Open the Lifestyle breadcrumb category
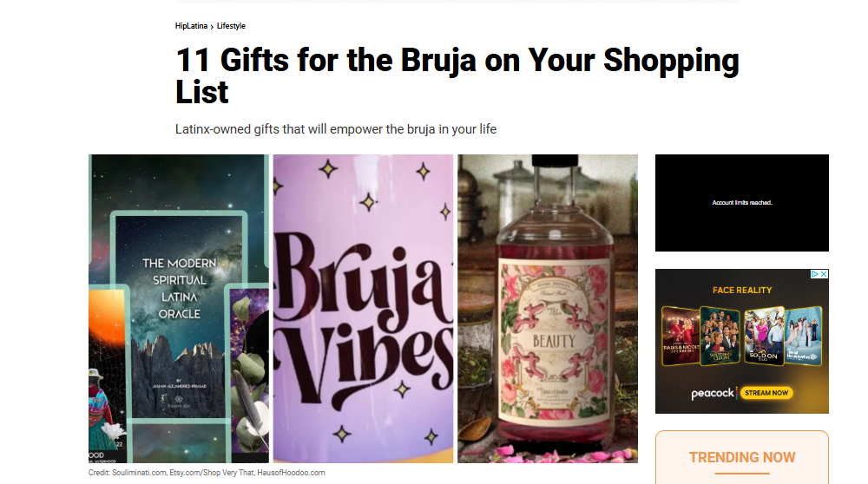Image resolution: width=868 pixels, height=484 pixels. [x=231, y=26]
